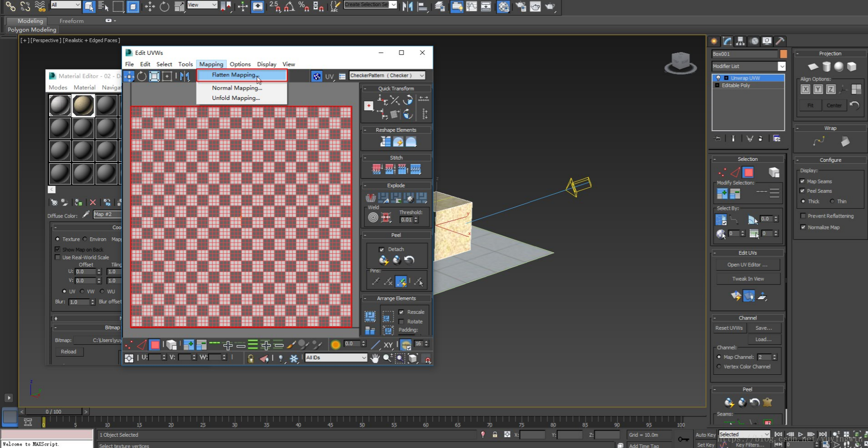
Task: Select the Rotate tool in main toolbar
Action: coord(164,7)
